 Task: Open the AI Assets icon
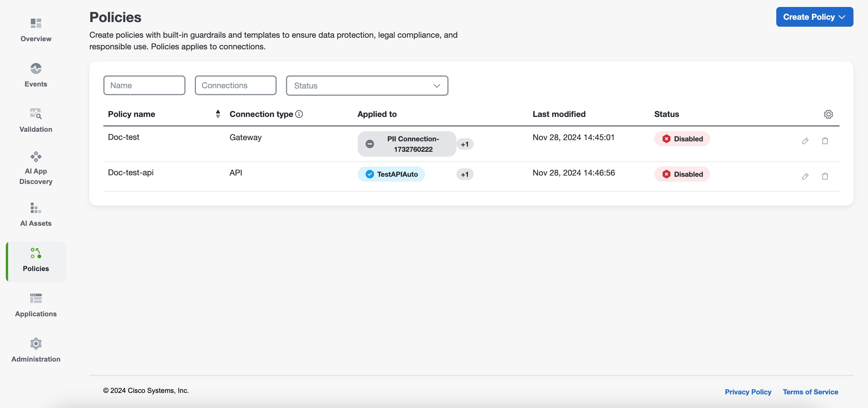[x=36, y=208]
